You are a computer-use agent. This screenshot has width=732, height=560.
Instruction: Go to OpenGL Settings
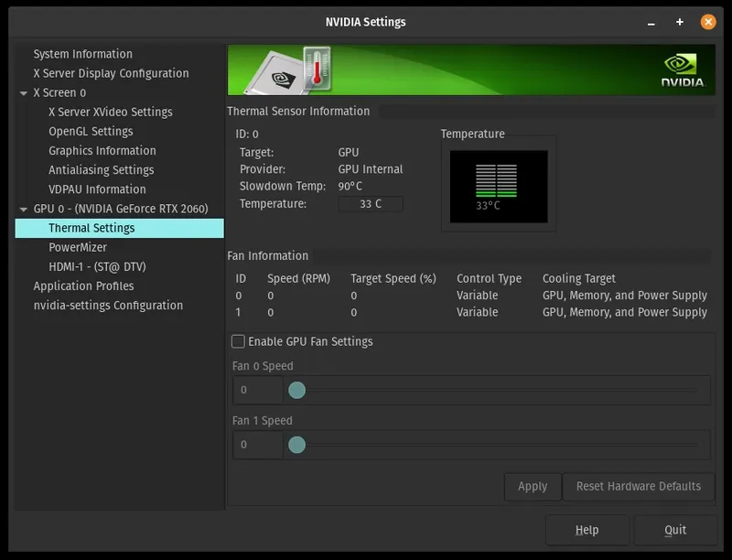point(91,132)
